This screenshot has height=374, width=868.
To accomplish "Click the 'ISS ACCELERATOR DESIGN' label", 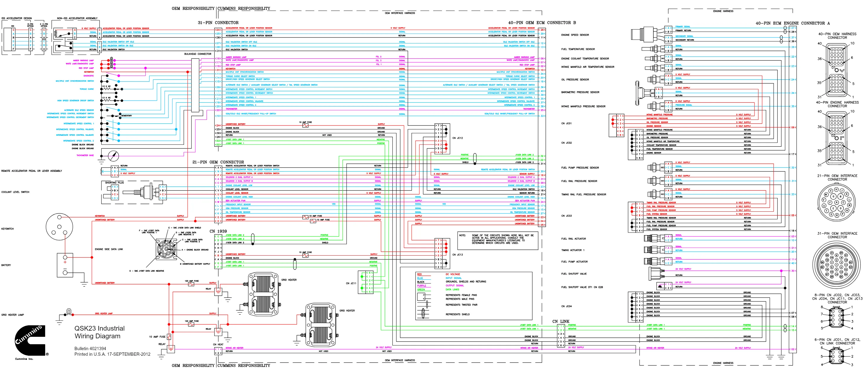I will 17,18.
